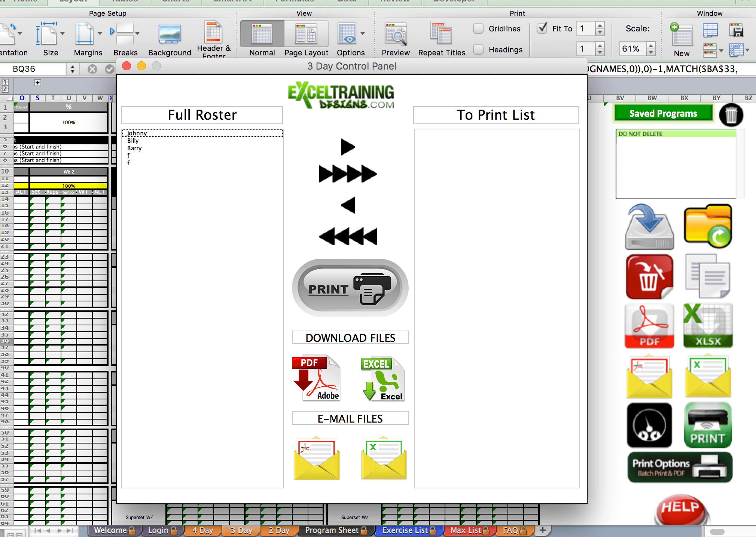Adjust the Scale 61% stepper
This screenshot has width=756, height=537.
point(651,49)
